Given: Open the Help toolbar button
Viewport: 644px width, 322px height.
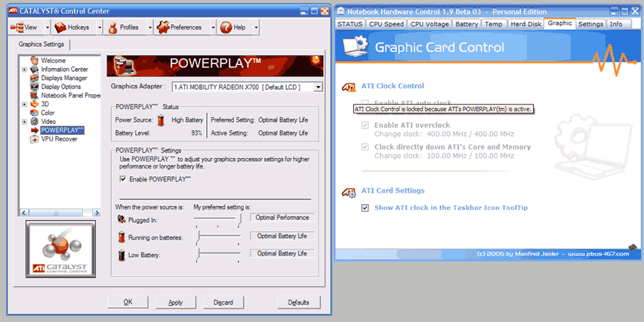Looking at the screenshot, I should pyautogui.click(x=235, y=27).
